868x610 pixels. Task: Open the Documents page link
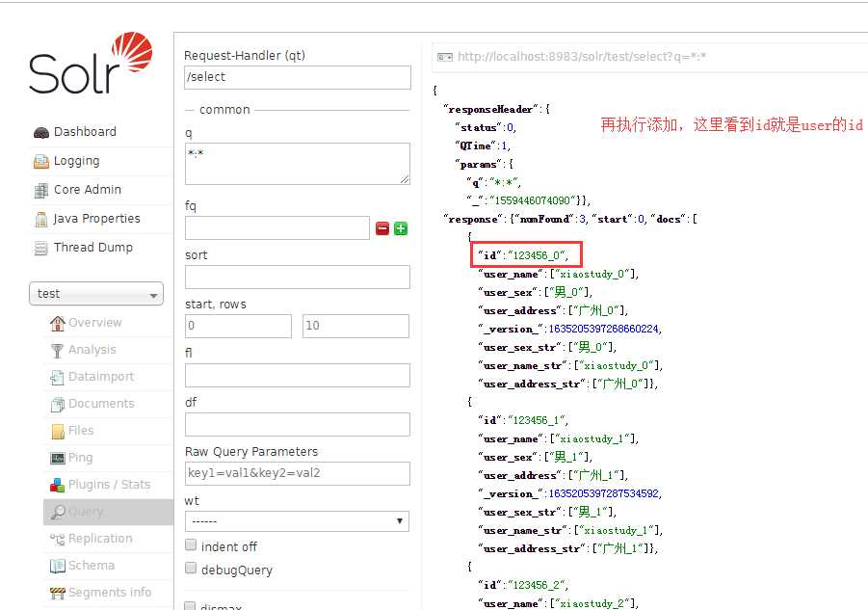[101, 404]
